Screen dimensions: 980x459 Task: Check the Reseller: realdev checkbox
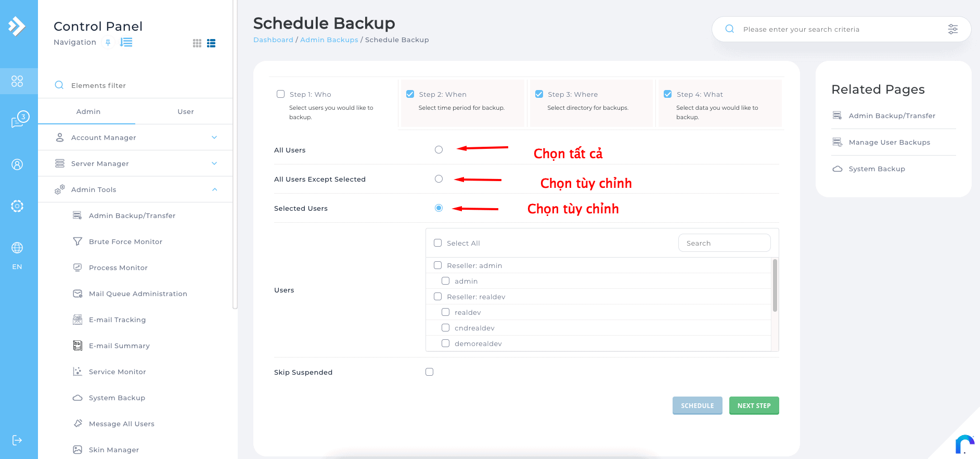438,297
